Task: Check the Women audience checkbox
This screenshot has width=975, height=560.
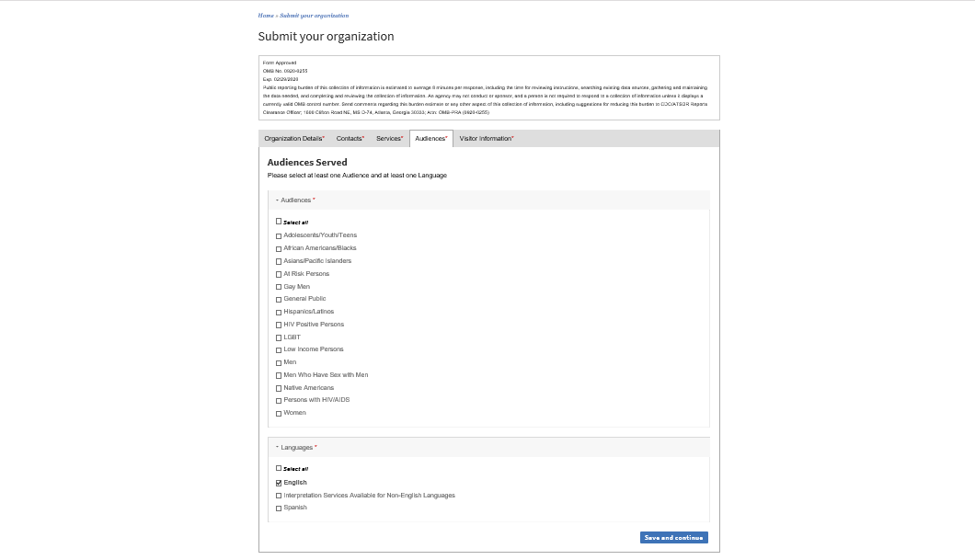Action: (x=279, y=414)
